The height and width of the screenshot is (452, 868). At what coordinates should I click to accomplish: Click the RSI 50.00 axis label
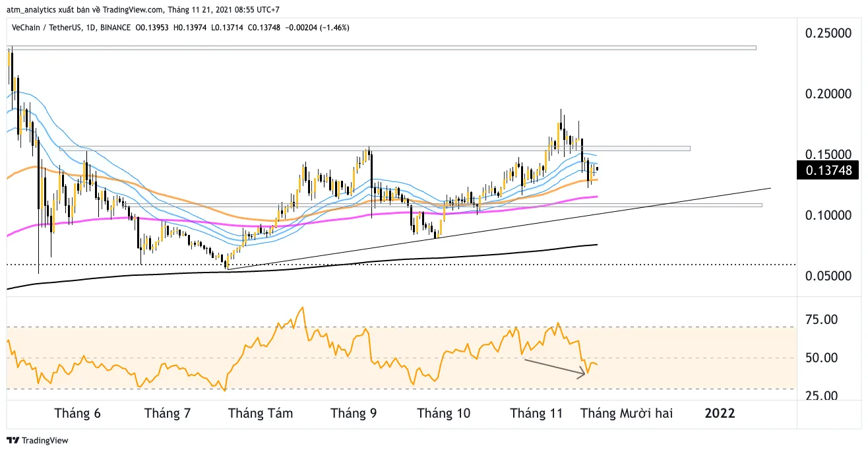pyautogui.click(x=821, y=358)
